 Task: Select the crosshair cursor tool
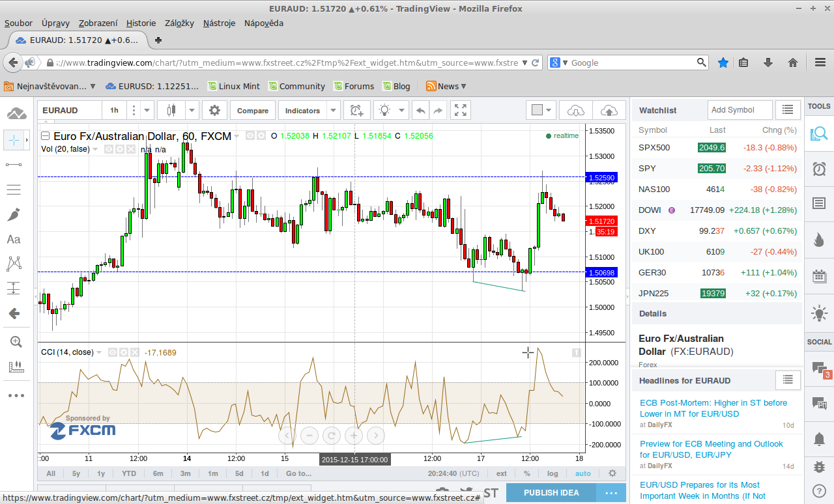coord(14,140)
